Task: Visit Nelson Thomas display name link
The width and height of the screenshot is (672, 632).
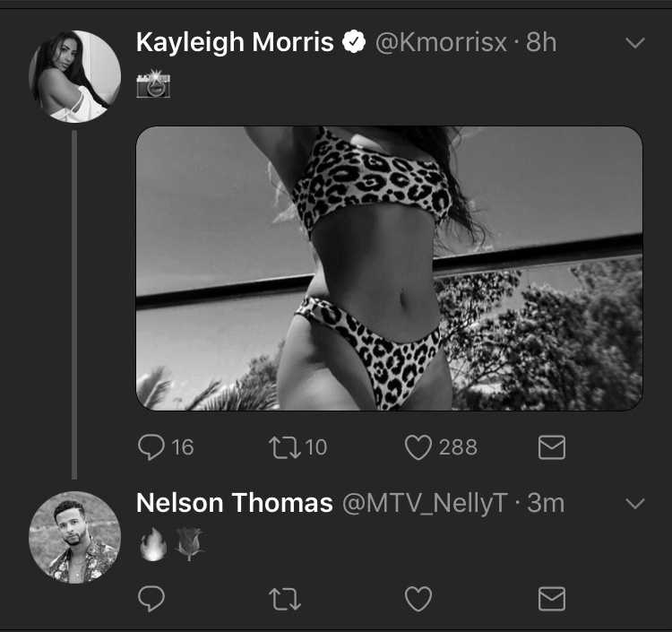Action: (x=235, y=503)
